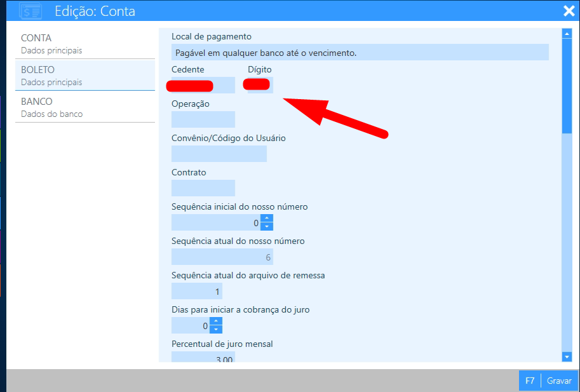Focus the Dígito input field

tap(260, 85)
